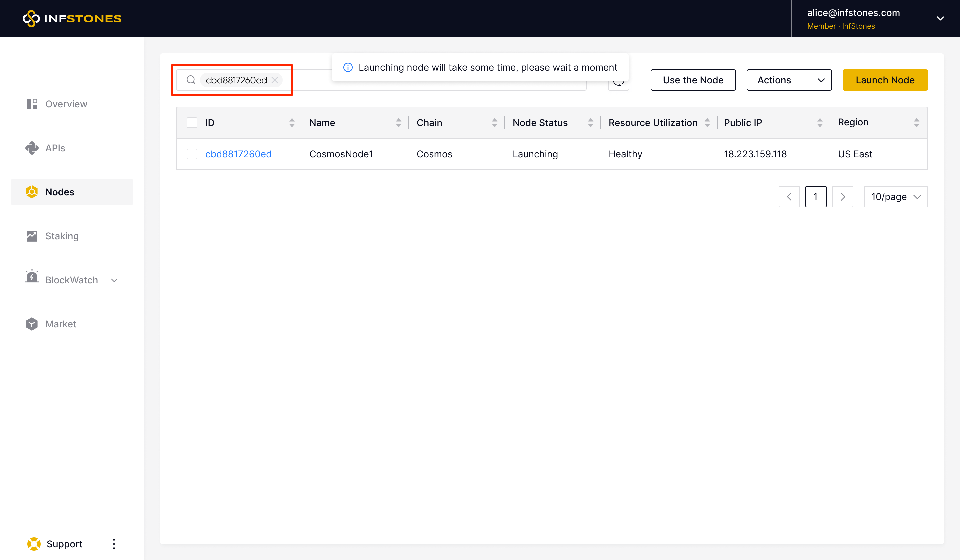Viewport: 960px width, 560px height.
Task: Open the Actions dropdown
Action: (789, 80)
